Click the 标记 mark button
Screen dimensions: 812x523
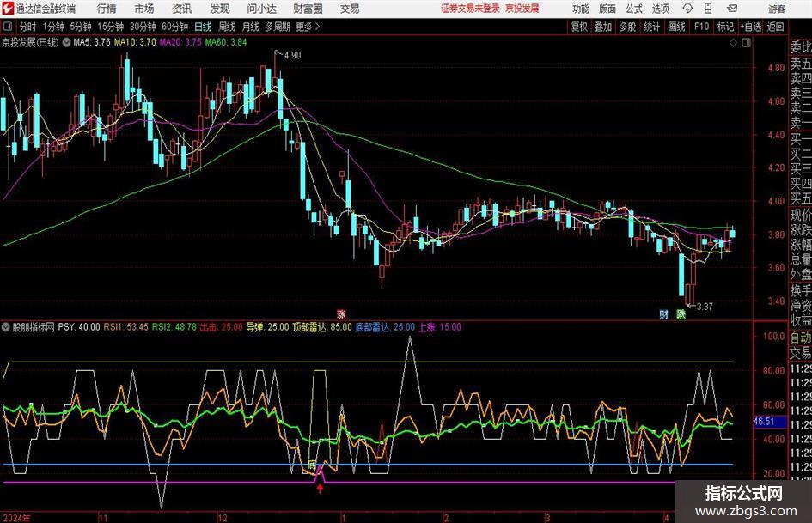725,27
